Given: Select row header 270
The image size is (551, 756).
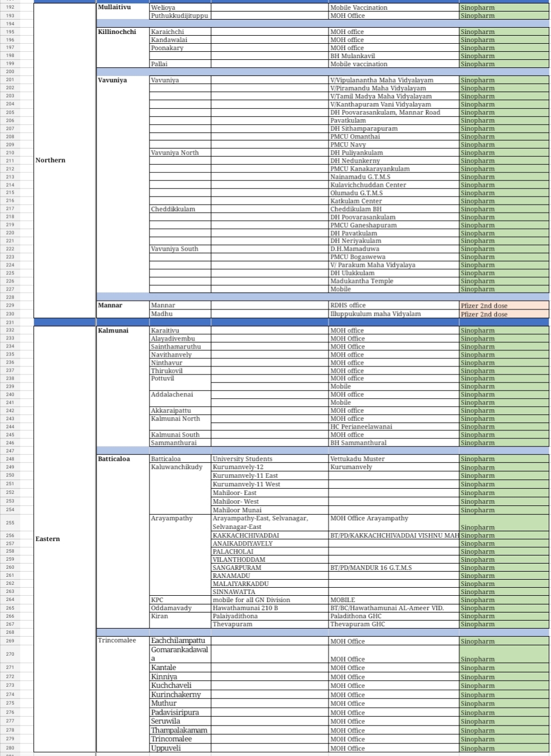Looking at the screenshot, I should coord(10,654).
